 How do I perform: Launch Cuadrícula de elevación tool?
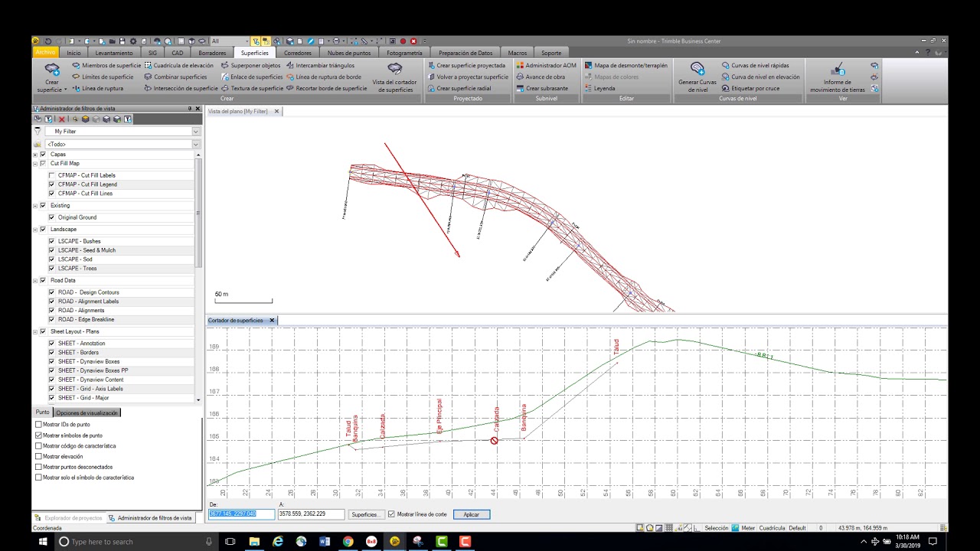pyautogui.click(x=178, y=66)
